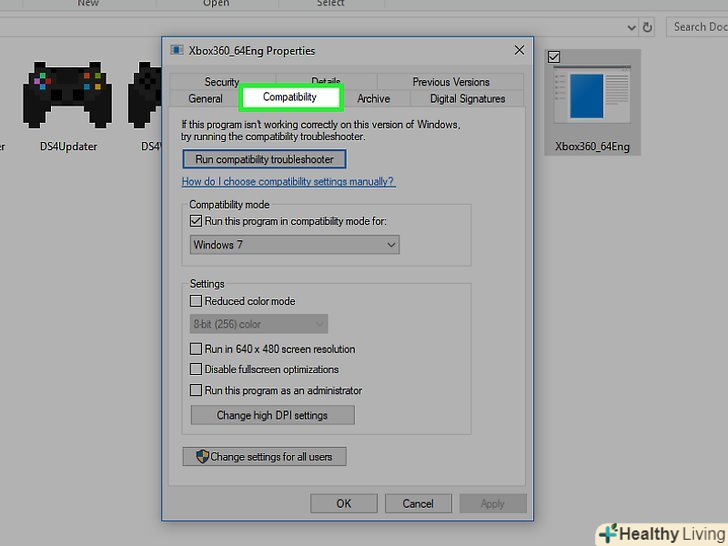Open 'How do I choose compatibility settings manually?' link
The width and height of the screenshot is (728, 546).
pos(288,182)
